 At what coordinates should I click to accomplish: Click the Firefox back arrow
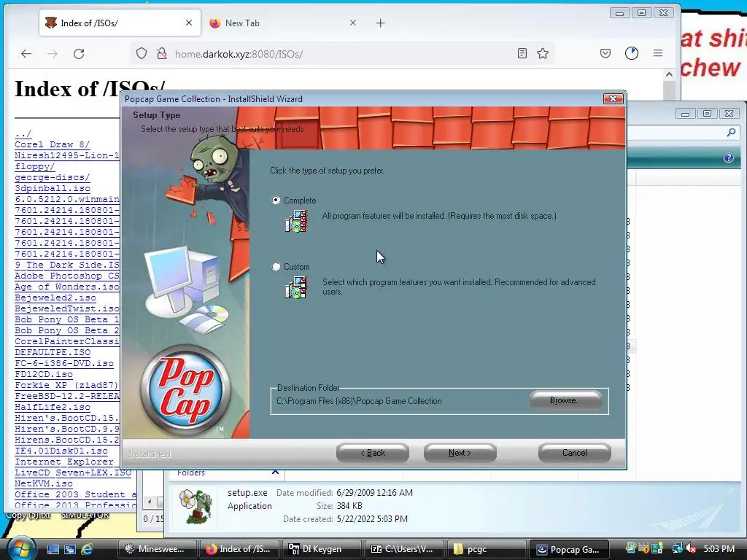26,54
